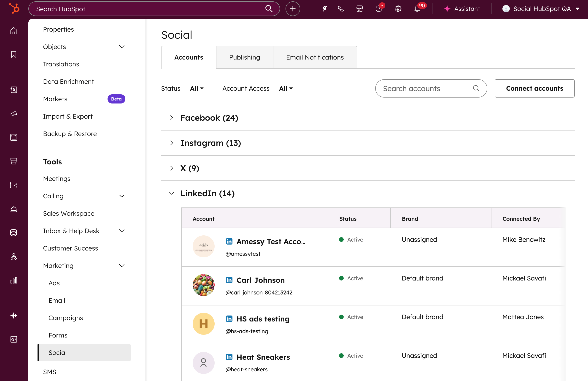Open the Account Access dropdown
Viewport: 588px width, 381px height.
(x=286, y=88)
